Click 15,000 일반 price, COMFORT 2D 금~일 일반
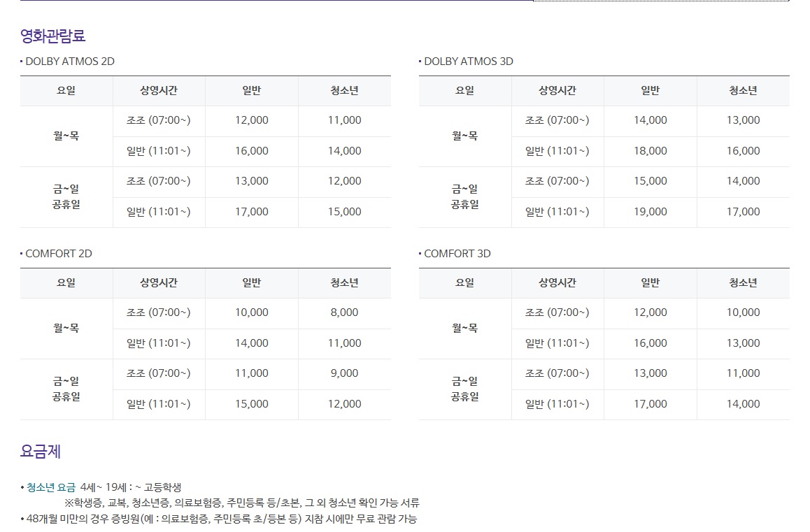This screenshot has height=532, width=810. click(252, 404)
